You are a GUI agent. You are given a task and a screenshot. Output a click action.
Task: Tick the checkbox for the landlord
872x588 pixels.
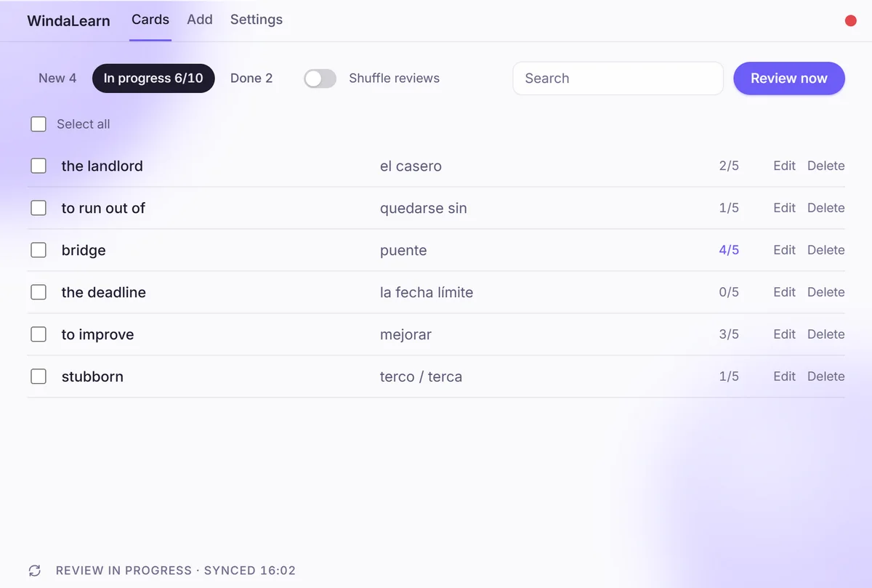coord(39,166)
